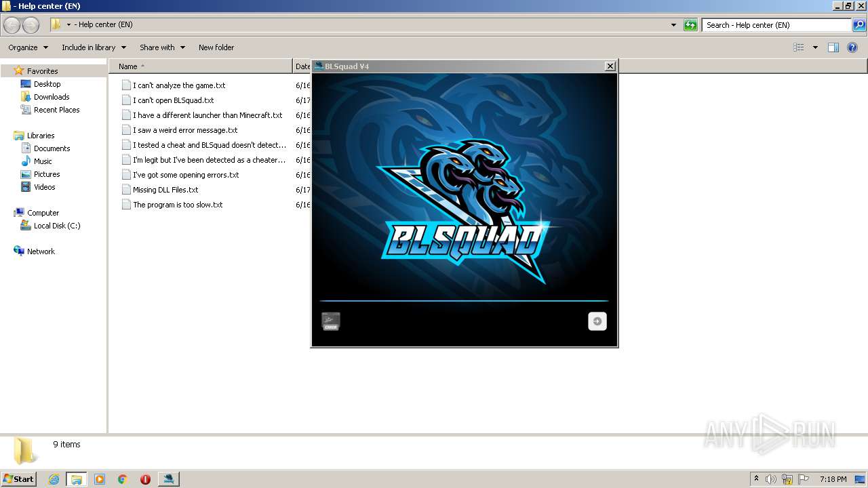Sort files by Date column
This screenshot has height=488, width=868.
click(302, 66)
